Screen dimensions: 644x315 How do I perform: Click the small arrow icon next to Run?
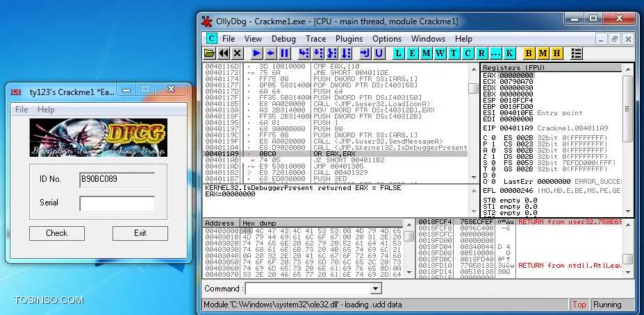tap(271, 53)
